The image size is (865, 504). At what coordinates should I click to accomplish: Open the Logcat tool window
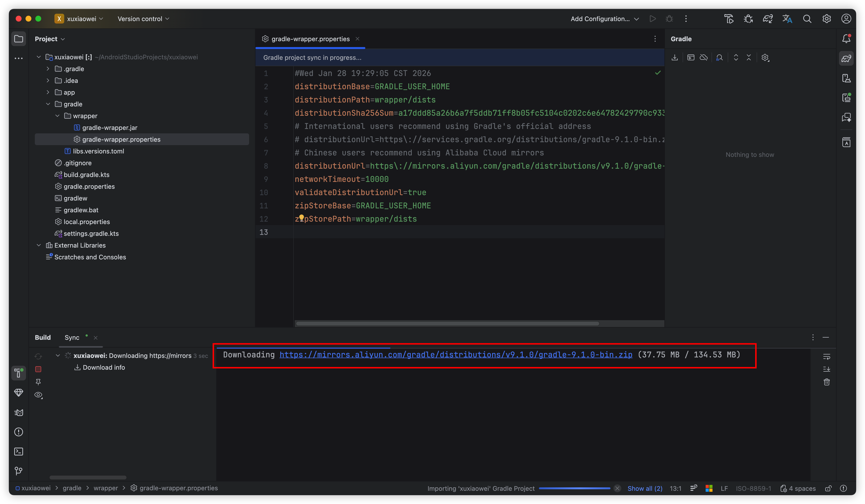(x=19, y=412)
